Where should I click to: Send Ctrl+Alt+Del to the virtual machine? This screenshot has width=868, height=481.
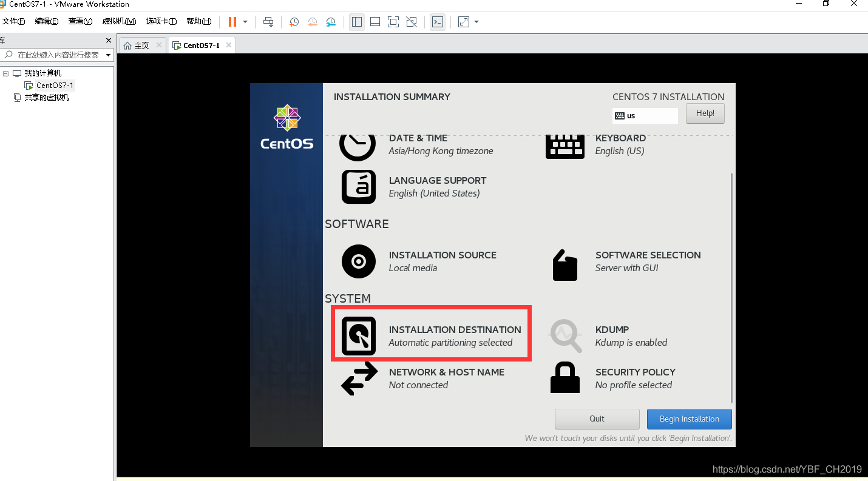[x=268, y=22]
